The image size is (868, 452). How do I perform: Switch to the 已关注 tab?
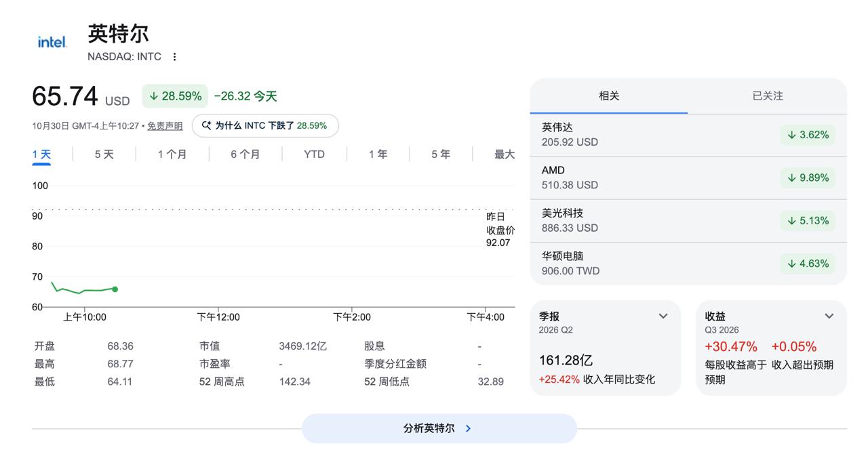point(768,96)
